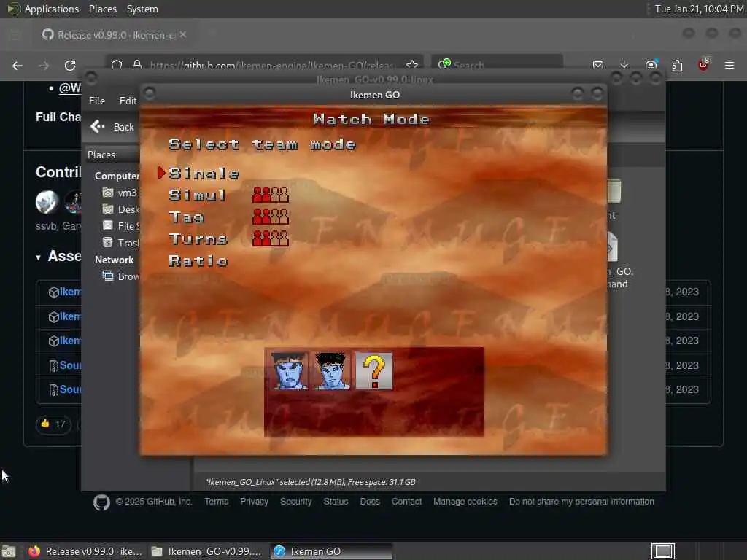The width and height of the screenshot is (747, 560).
Task: Click the Firefox search box
Action: click(x=498, y=64)
